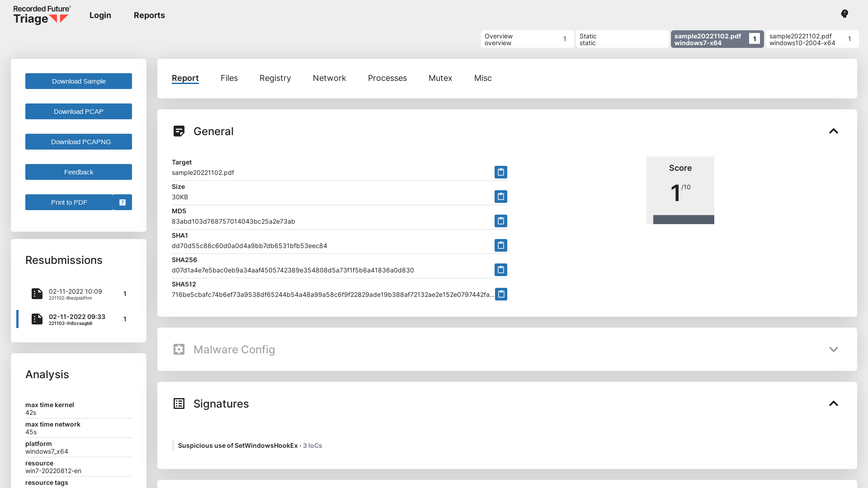Open the 02-11-2022 10:09 resubmission
This screenshot has width=868, height=488.
click(75, 294)
